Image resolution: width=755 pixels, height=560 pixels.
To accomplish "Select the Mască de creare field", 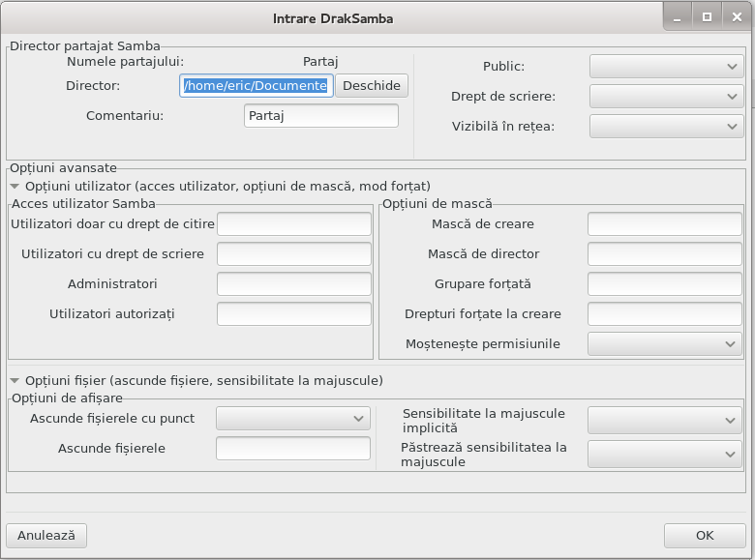I will [x=664, y=223].
